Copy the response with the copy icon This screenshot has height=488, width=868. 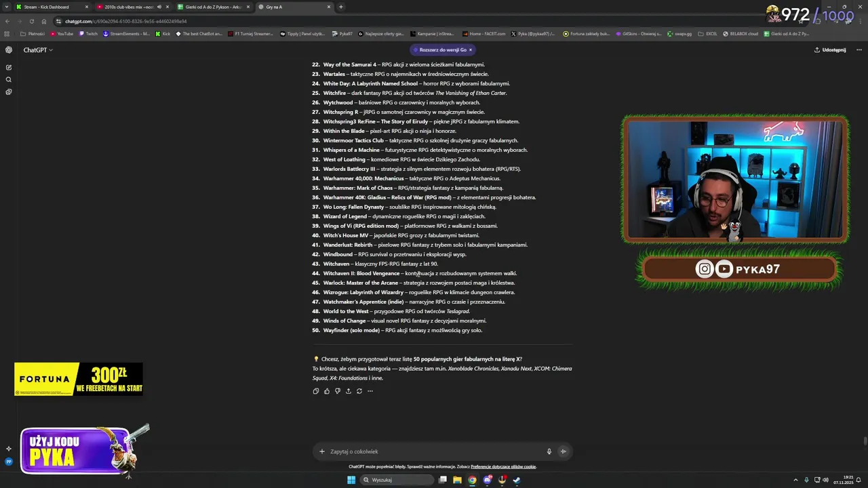[x=316, y=391]
